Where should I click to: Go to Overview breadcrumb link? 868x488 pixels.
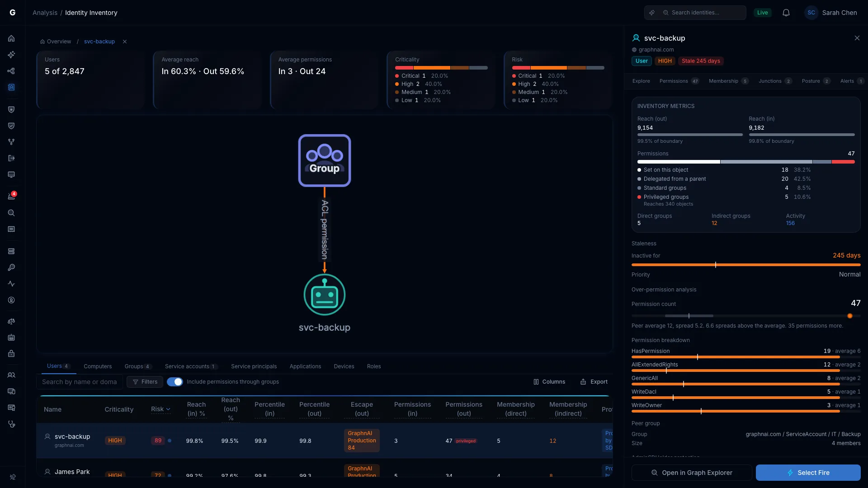tap(56, 42)
